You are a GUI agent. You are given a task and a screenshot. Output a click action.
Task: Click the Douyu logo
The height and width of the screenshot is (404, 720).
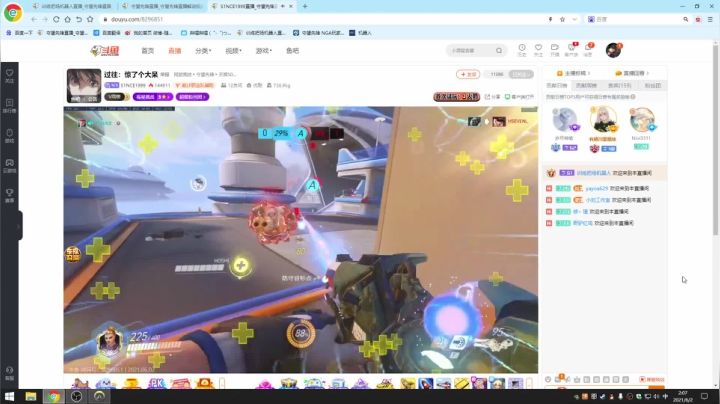click(x=105, y=50)
